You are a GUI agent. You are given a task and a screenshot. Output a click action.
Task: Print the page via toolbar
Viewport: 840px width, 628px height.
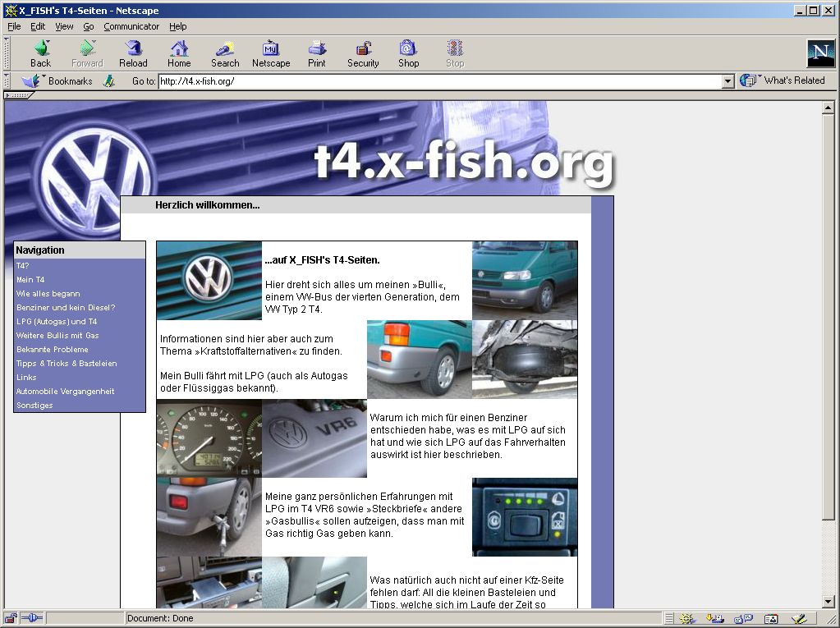coord(317,54)
